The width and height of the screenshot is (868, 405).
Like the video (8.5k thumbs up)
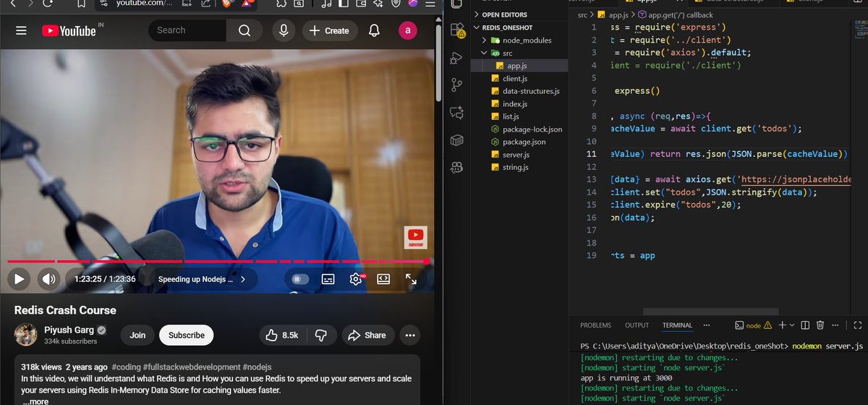282,336
